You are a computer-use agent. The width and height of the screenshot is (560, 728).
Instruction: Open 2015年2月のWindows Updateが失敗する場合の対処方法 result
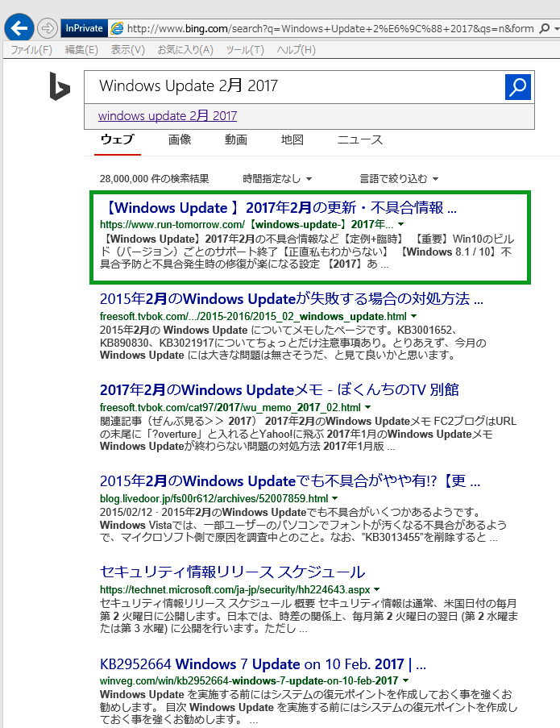point(292,298)
